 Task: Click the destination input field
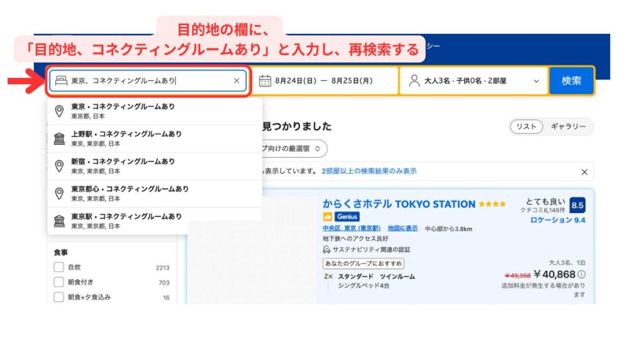(148, 81)
